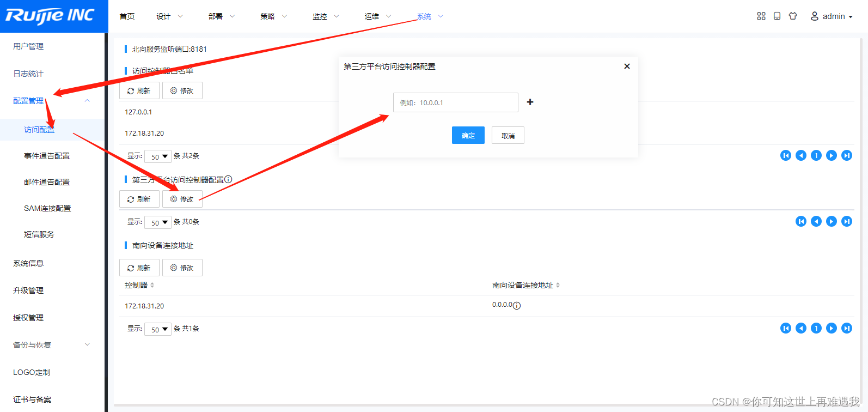The image size is (868, 412).
Task: Close the third-party controller config dialog
Action: point(627,66)
